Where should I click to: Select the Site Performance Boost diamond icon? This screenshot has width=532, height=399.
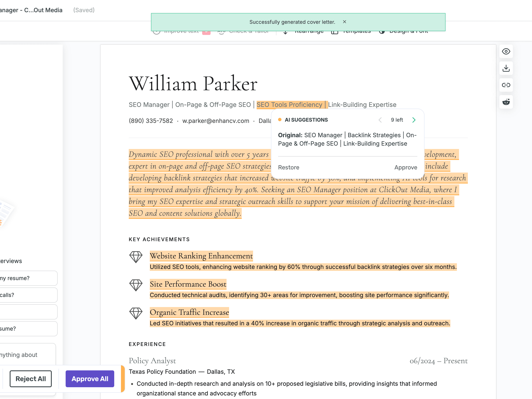tap(136, 285)
